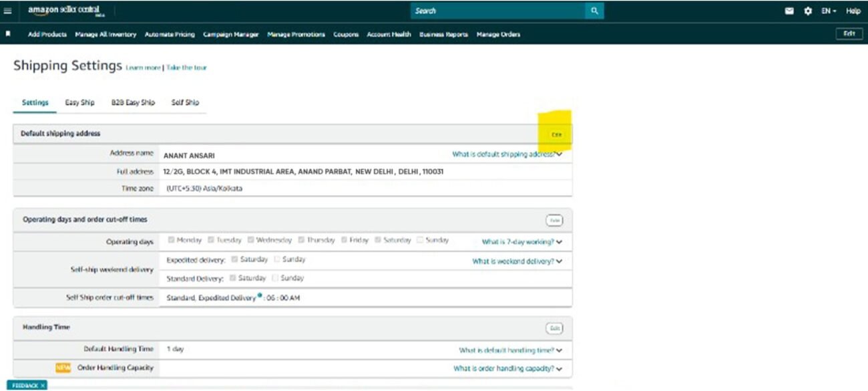Open the EN language dropdown
The height and width of the screenshot is (391, 868).
point(829,11)
